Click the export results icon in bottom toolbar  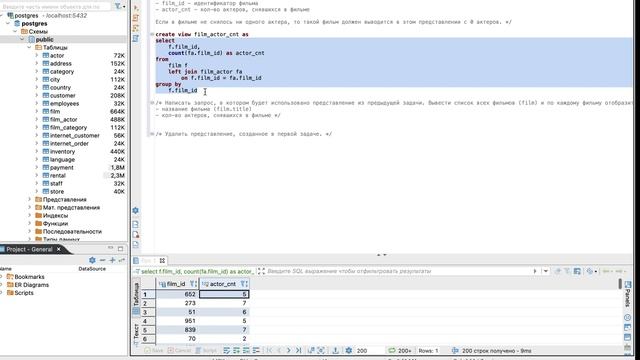pos(335,350)
